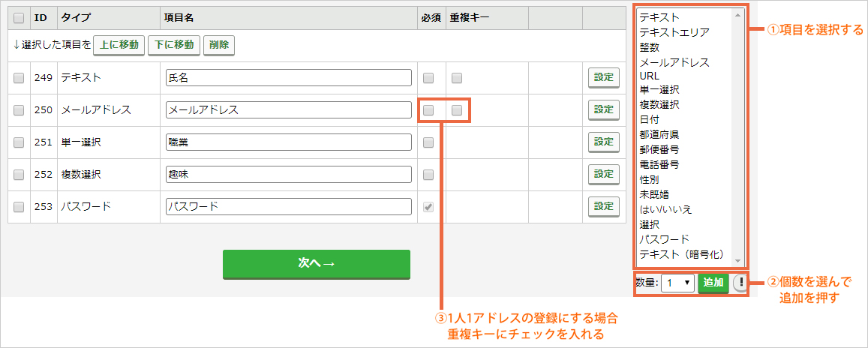Image resolution: width=868 pixels, height=348 pixels.
Task: Open 設定 for the 氏名 row
Action: pos(603,78)
